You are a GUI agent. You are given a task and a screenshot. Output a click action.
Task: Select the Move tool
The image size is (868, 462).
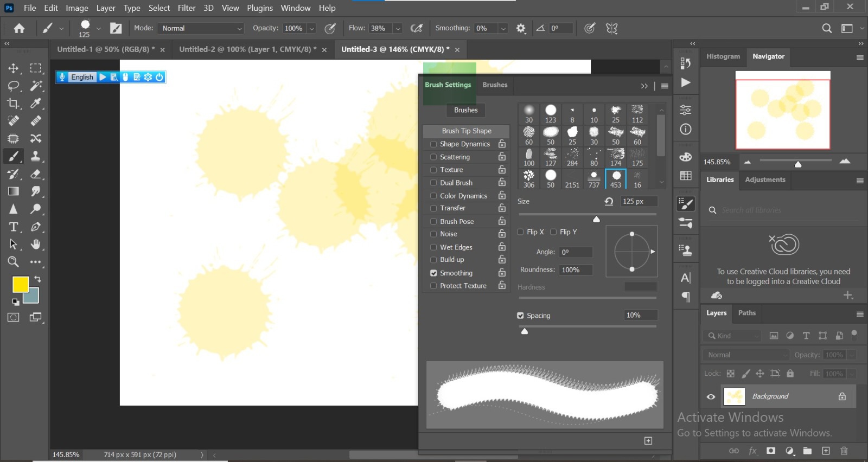coord(13,68)
